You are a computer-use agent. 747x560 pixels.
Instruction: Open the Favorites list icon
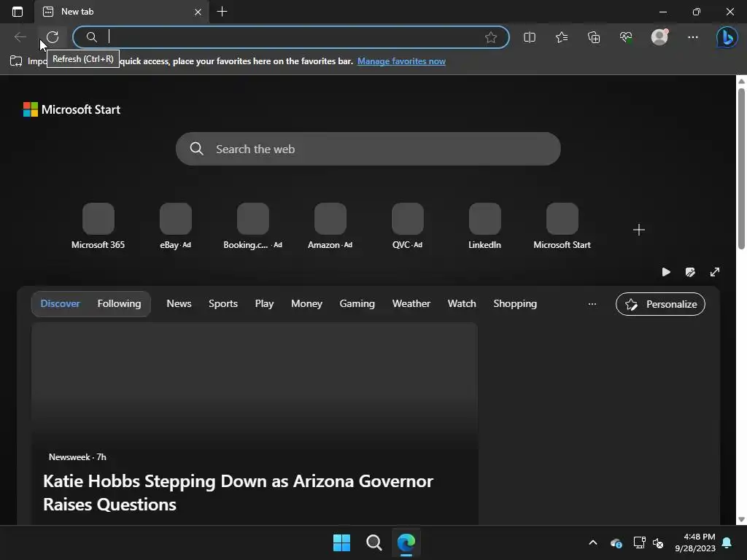click(562, 37)
